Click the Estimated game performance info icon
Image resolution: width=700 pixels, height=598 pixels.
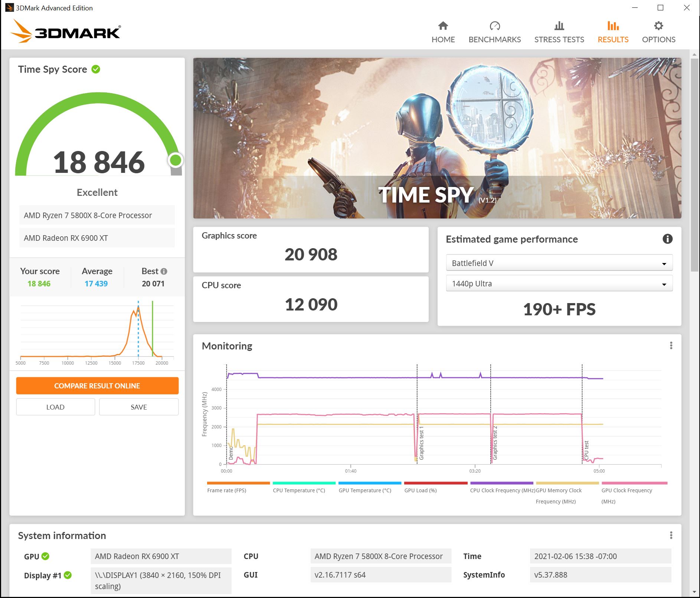[x=667, y=239]
